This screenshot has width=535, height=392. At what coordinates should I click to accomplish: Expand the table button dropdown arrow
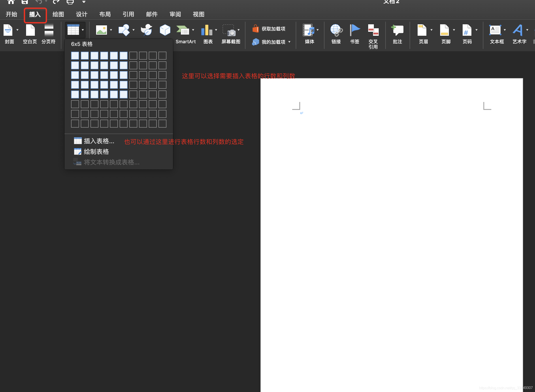[x=83, y=30]
